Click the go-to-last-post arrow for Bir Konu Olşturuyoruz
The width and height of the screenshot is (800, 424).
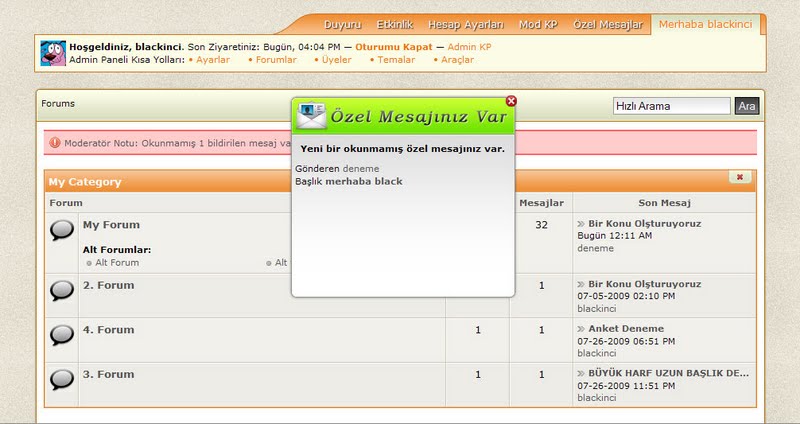581,225
